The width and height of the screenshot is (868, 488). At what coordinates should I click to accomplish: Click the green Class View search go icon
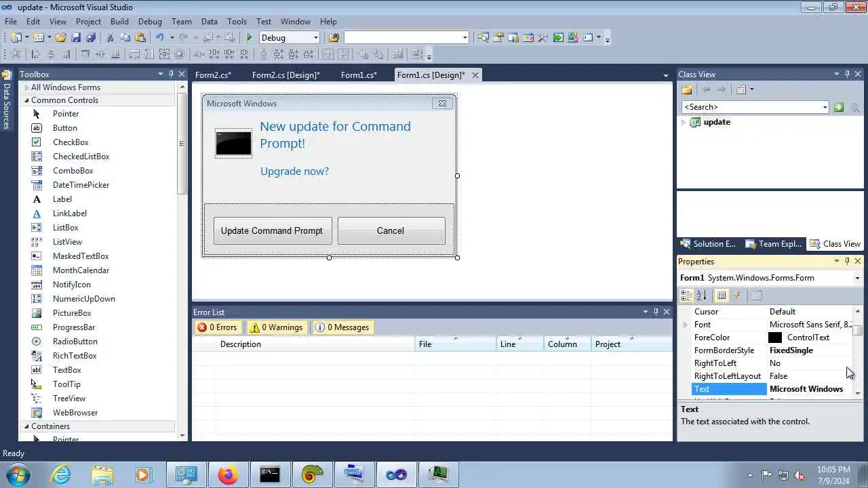839,107
